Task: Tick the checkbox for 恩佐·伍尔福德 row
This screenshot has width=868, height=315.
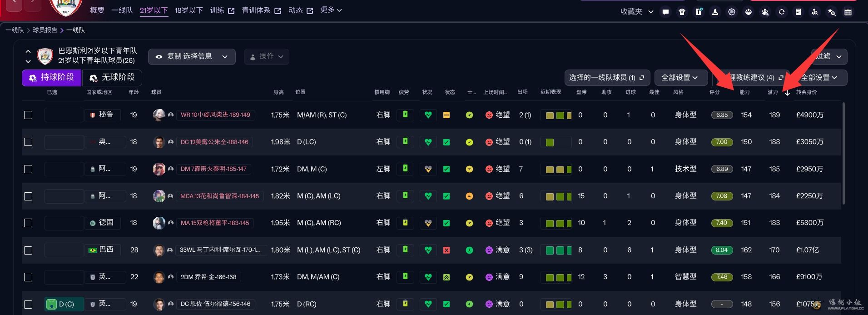Action: [28, 304]
